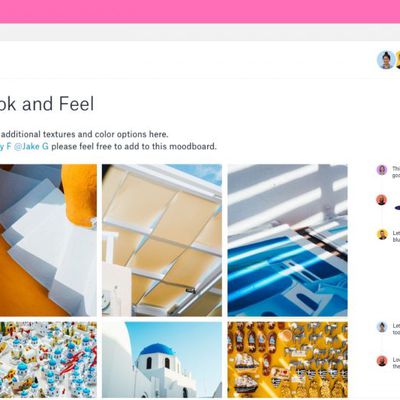Click the "ok and Feel" document title
This screenshot has width=400, height=400.
pyautogui.click(x=47, y=104)
